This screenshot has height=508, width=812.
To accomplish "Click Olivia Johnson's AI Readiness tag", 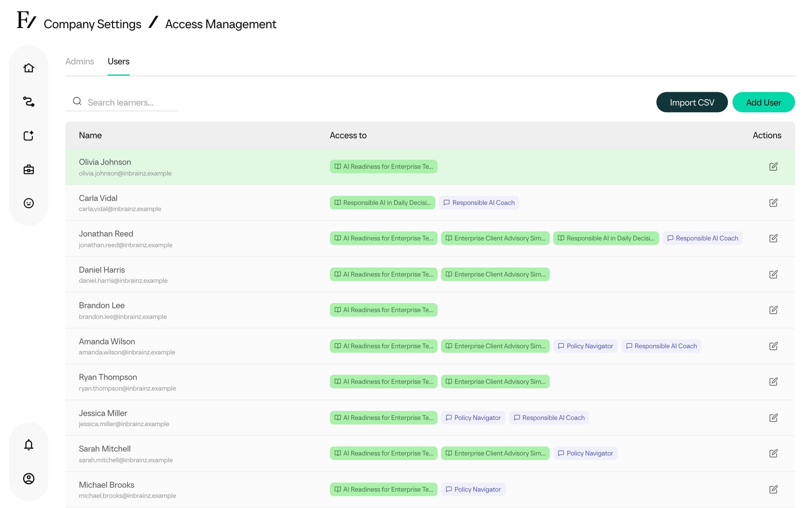I will point(383,167).
